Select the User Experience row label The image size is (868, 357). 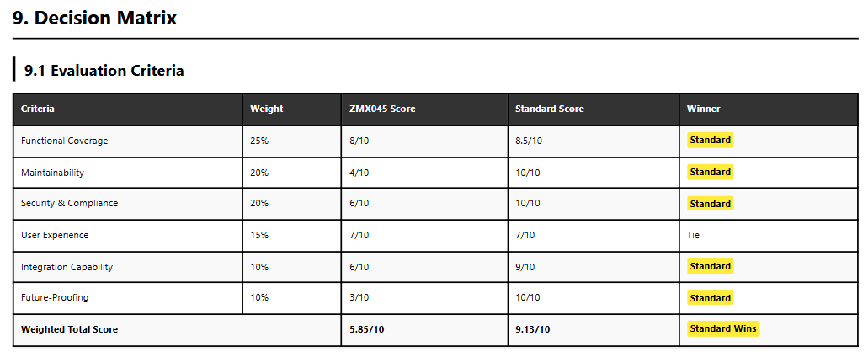click(x=55, y=235)
